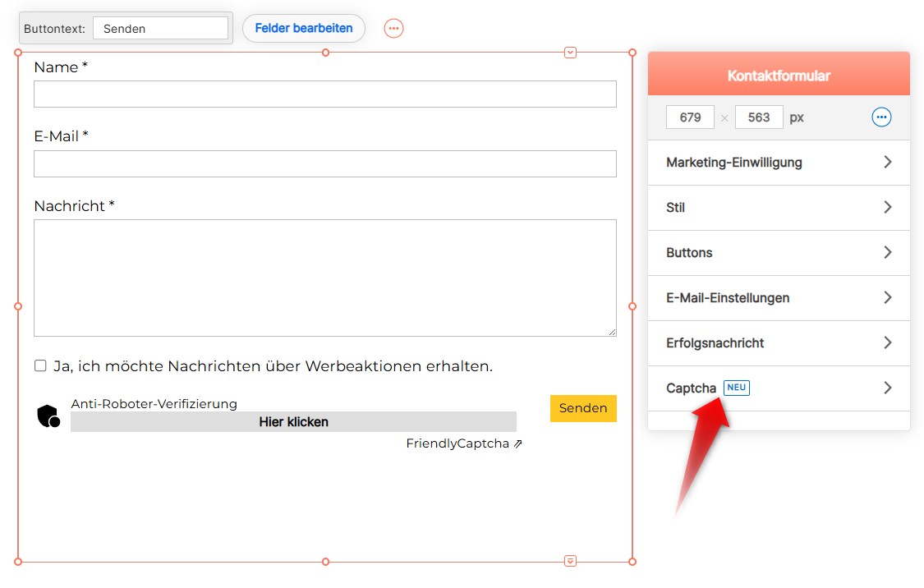Click the Buttontext input field
Viewport: 924px width, 588px height.
pyautogui.click(x=160, y=29)
